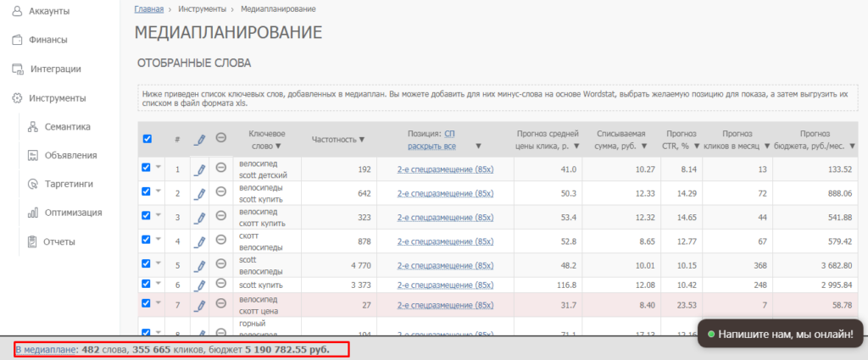Sort by Частотность column arrow
Image resolution: width=868 pixels, height=360 pixels.
pyautogui.click(x=362, y=140)
